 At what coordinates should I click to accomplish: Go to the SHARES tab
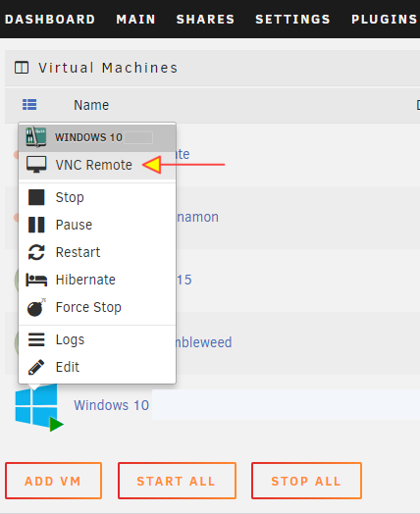pos(205,20)
